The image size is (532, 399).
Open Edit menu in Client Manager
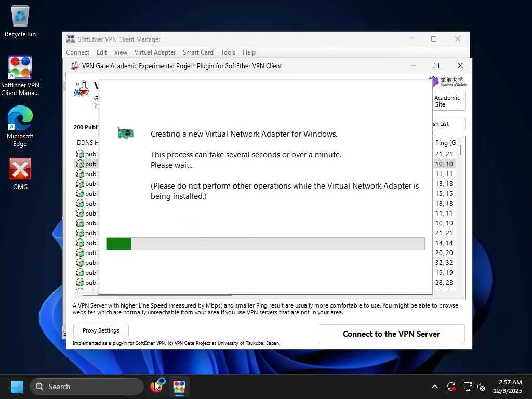coord(101,52)
